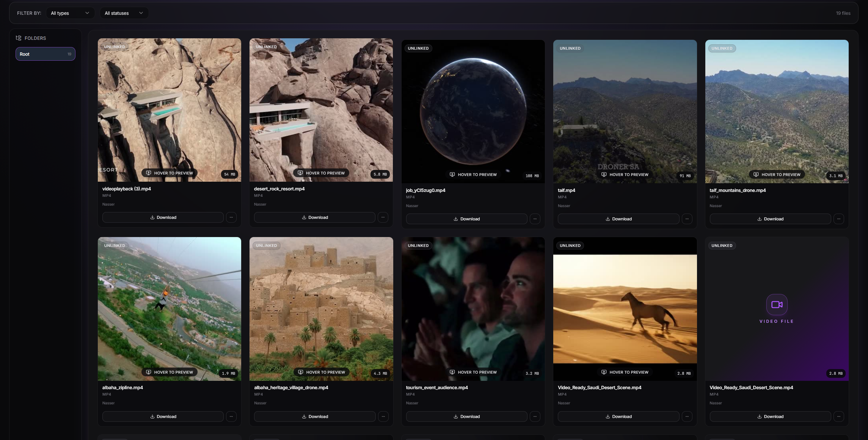Click ellipsis icon on job_yCI5zug0.mp4 card

coord(535,219)
